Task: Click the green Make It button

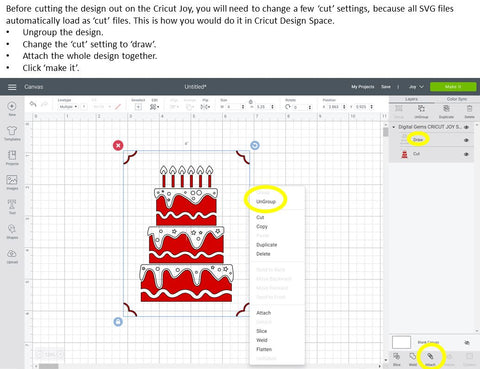Action: (453, 87)
